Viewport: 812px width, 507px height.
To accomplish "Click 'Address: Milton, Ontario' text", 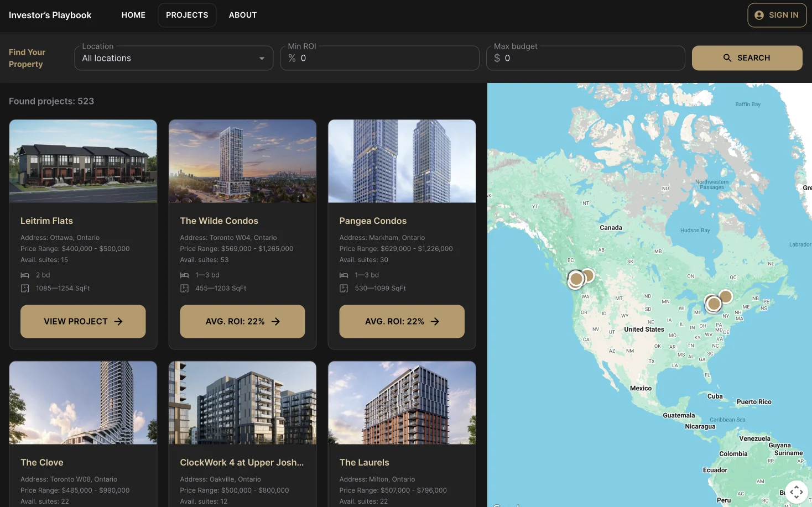I will (x=377, y=479).
